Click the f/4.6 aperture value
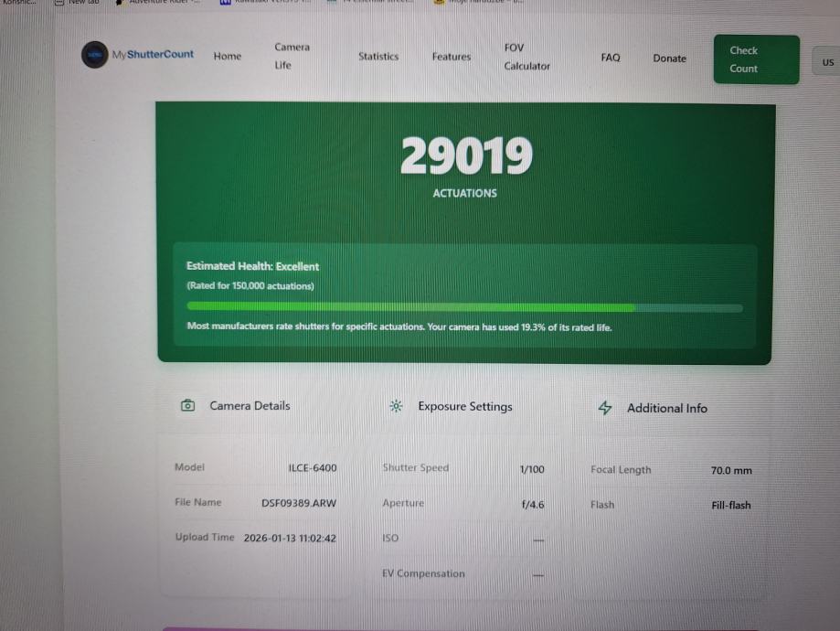840x631 pixels. point(533,505)
